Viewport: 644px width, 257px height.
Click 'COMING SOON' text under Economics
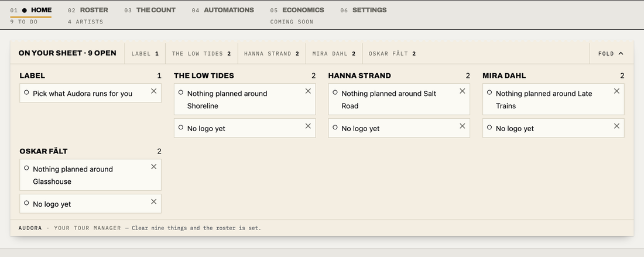(x=292, y=22)
